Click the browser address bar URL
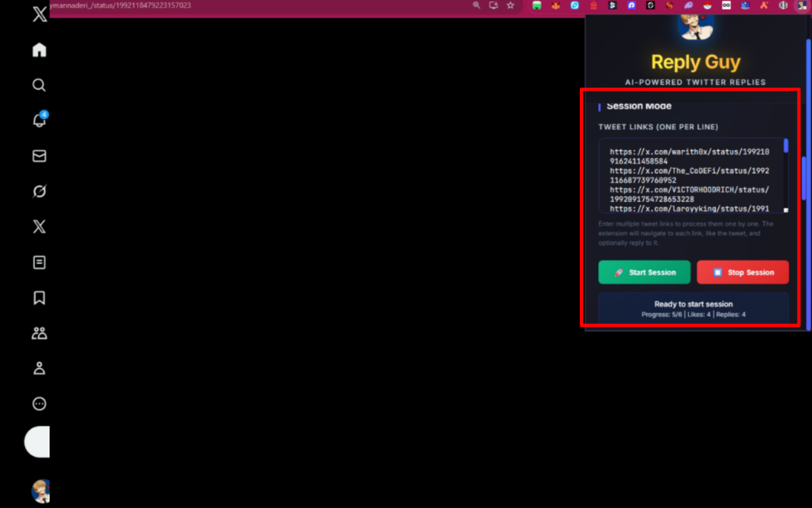Screen dimensions: 812x508 (x=121, y=5)
